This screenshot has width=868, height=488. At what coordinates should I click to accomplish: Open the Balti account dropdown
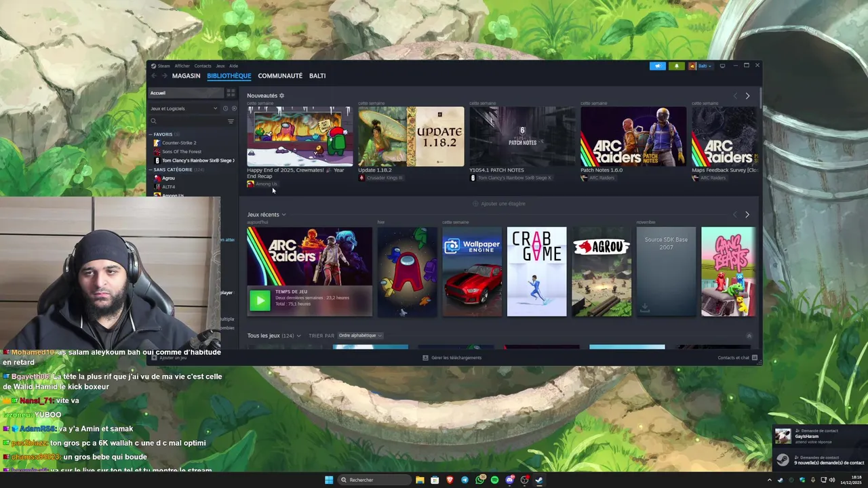[x=700, y=66]
